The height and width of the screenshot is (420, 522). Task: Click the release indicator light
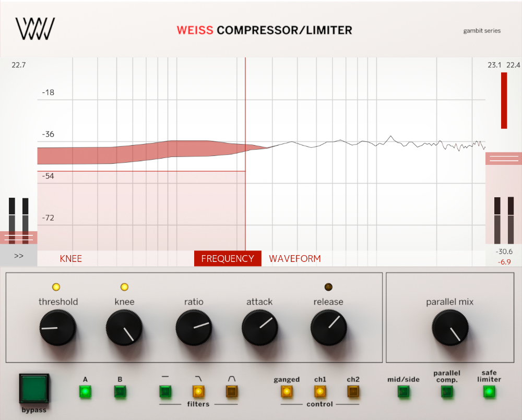pos(328,286)
